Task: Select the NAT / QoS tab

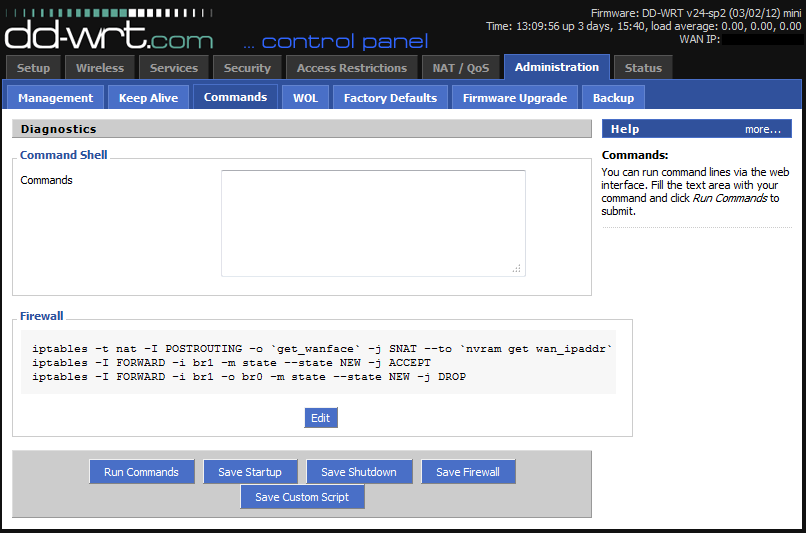Action: 459,68
